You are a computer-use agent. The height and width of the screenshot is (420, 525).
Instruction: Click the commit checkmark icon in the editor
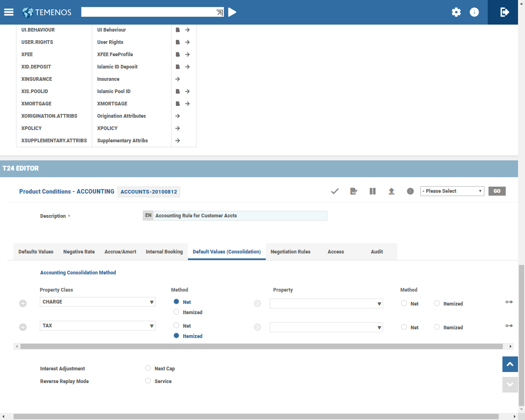point(335,191)
